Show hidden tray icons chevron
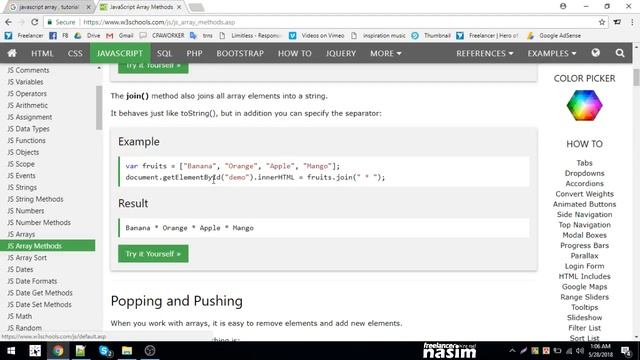The image size is (640, 360). [512, 351]
